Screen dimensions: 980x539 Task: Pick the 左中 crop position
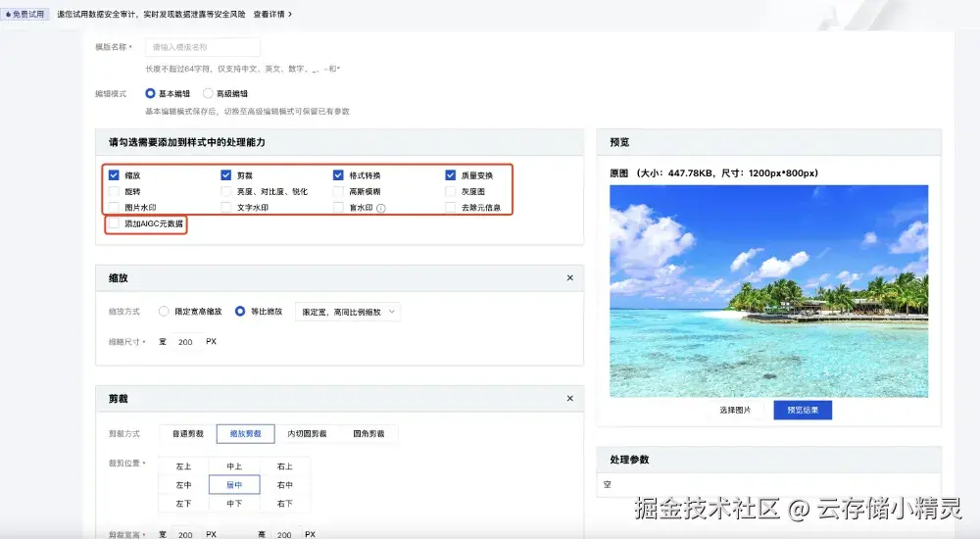coord(184,484)
